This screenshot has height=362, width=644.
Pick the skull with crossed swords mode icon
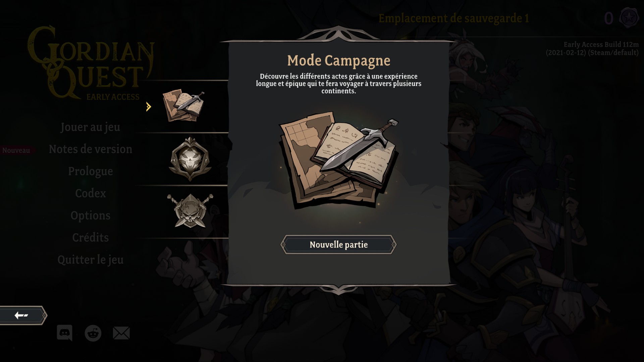(x=190, y=211)
